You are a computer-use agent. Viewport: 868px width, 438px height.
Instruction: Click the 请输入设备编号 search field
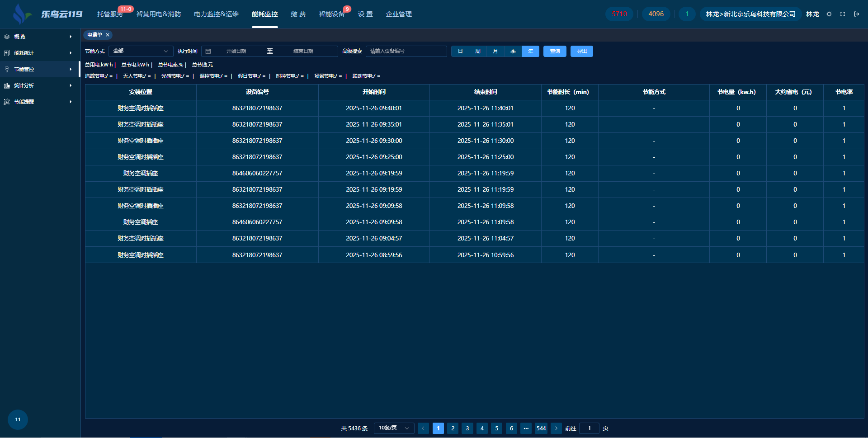pyautogui.click(x=406, y=52)
